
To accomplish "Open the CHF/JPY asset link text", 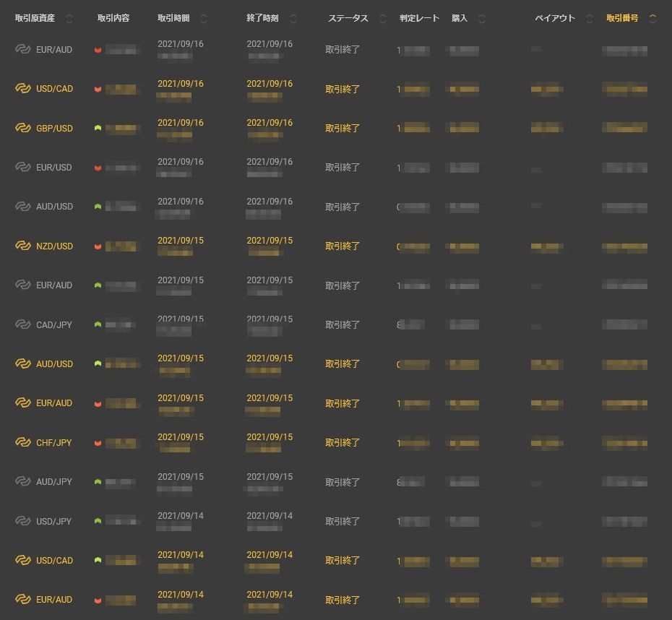I will click(54, 442).
